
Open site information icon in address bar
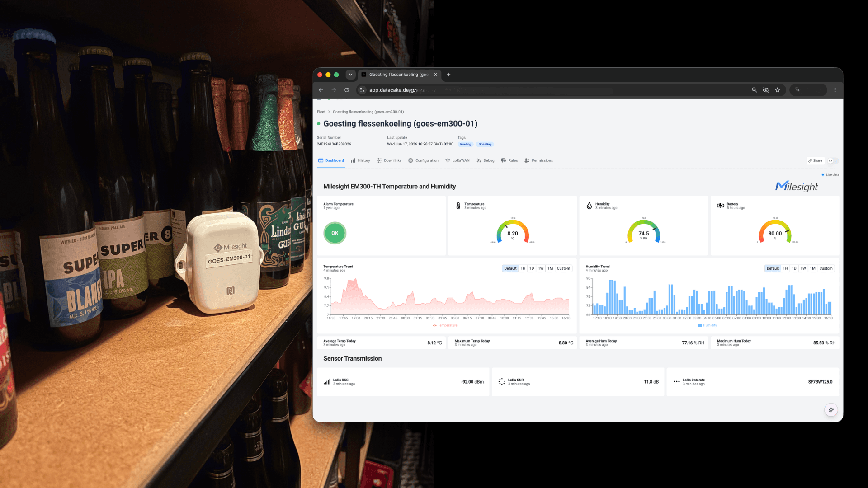click(362, 90)
